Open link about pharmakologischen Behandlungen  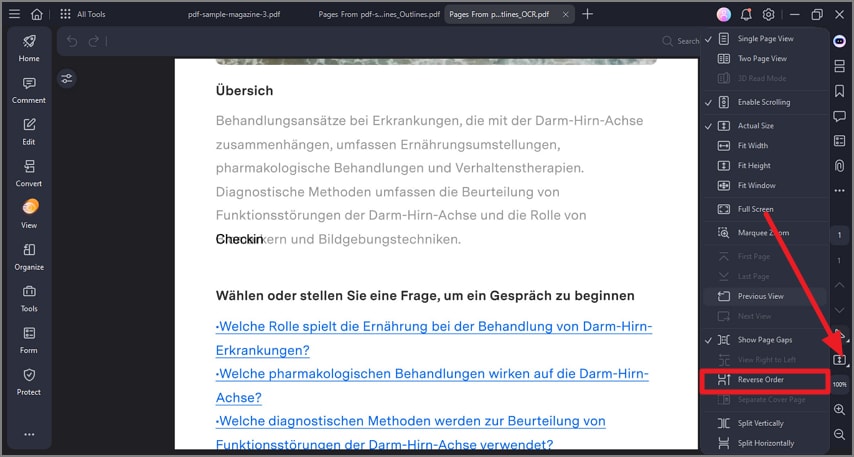pyautogui.click(x=432, y=386)
